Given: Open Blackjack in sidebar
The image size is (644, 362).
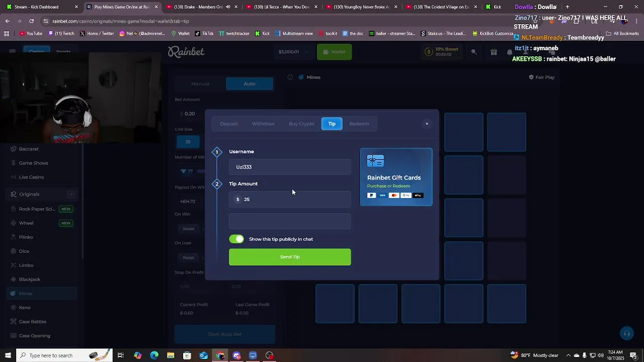Looking at the screenshot, I should click(30, 280).
